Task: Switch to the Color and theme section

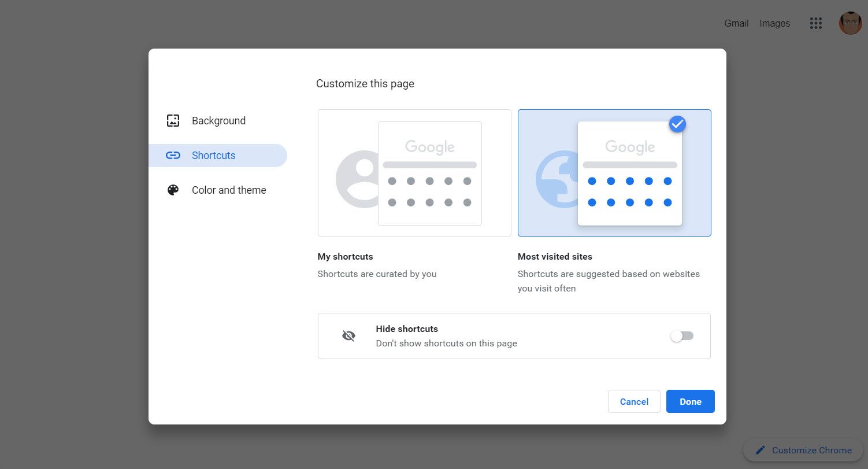Action: tap(229, 190)
